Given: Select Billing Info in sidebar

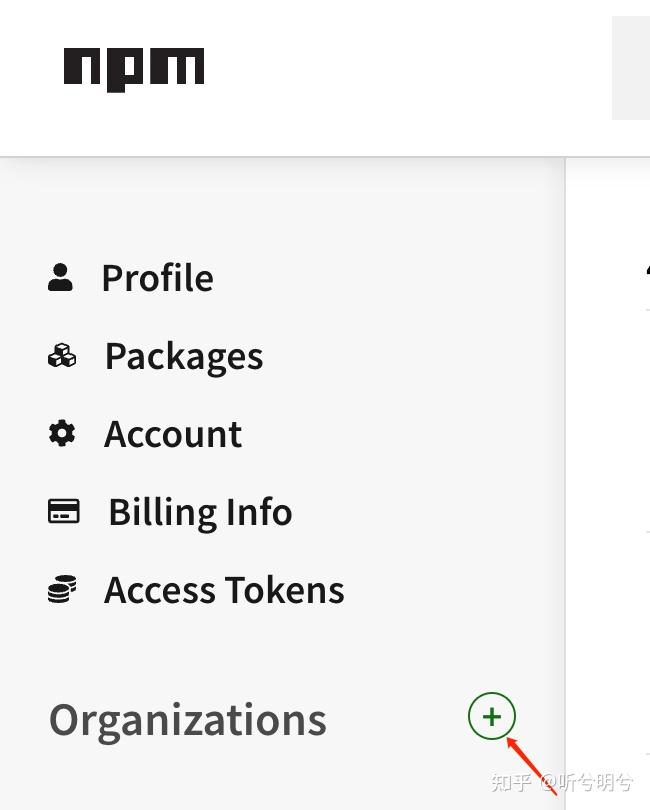Looking at the screenshot, I should coord(200,512).
